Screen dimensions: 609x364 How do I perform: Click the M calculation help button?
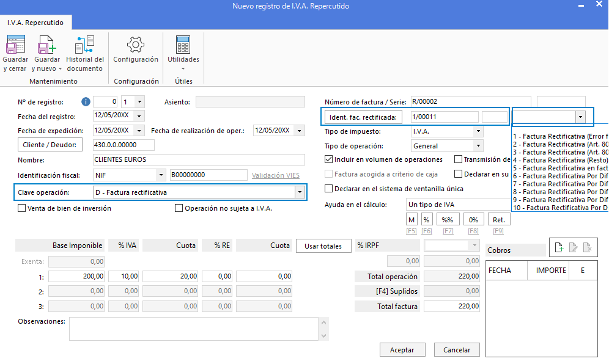(x=412, y=219)
